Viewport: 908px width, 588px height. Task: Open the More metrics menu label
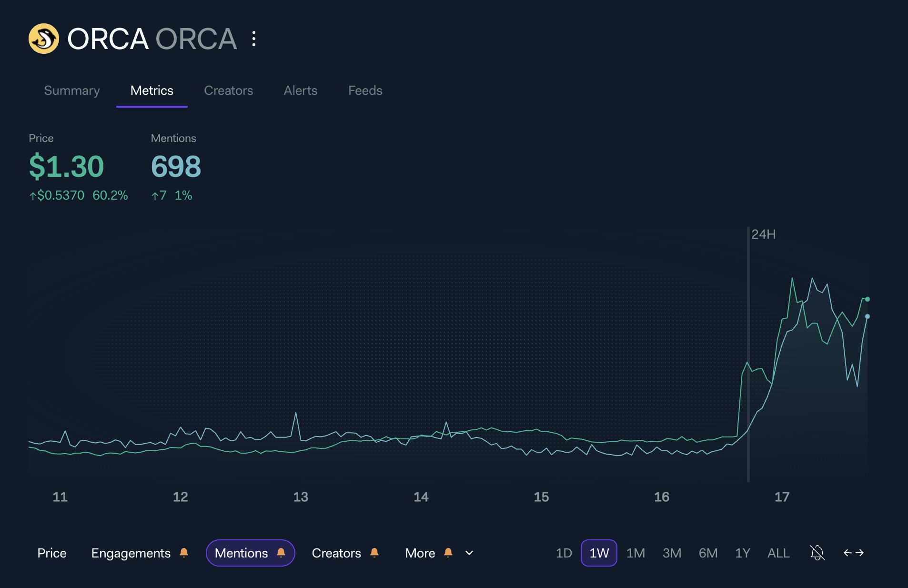click(x=420, y=553)
